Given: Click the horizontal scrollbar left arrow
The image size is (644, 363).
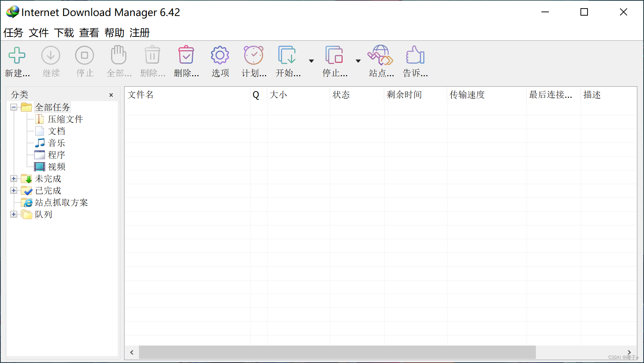Looking at the screenshot, I should 132,352.
